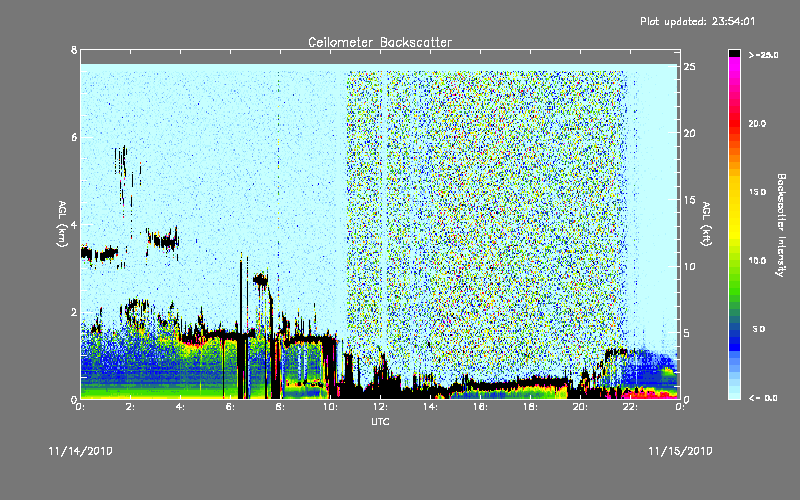Click the 'Plot updated: 23:54:01' timestamp
Image resolution: width=800 pixels, height=500 pixels.
tap(697, 21)
